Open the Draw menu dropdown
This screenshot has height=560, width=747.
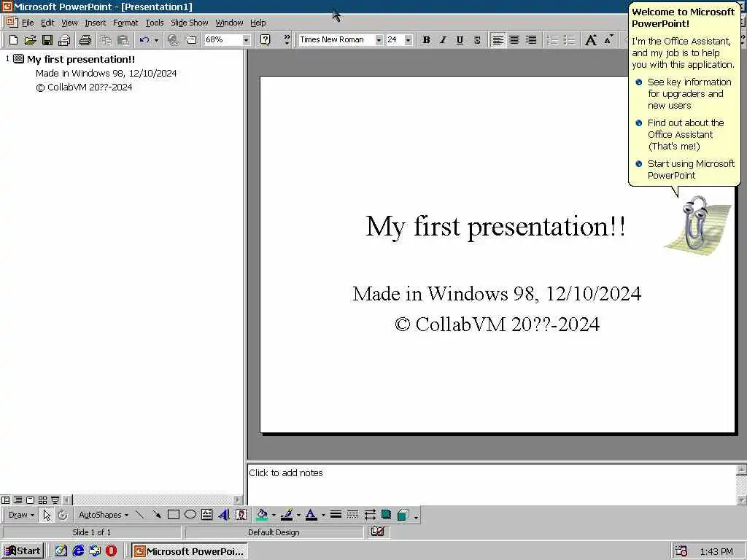coord(21,515)
